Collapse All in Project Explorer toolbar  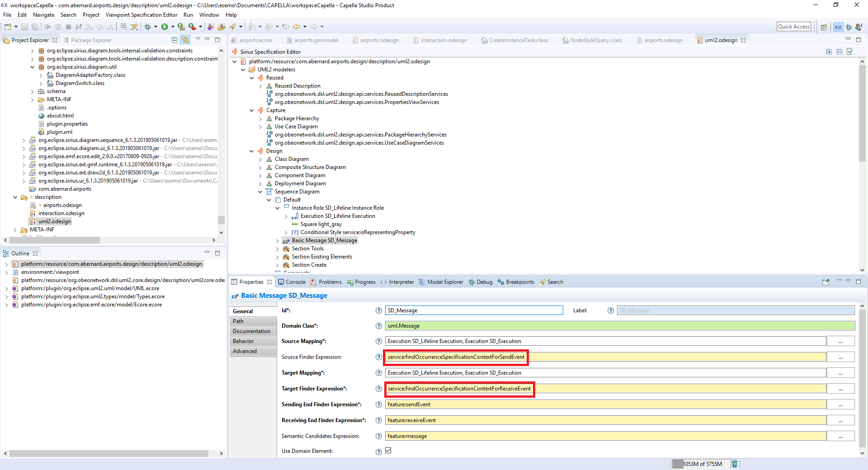[x=175, y=40]
